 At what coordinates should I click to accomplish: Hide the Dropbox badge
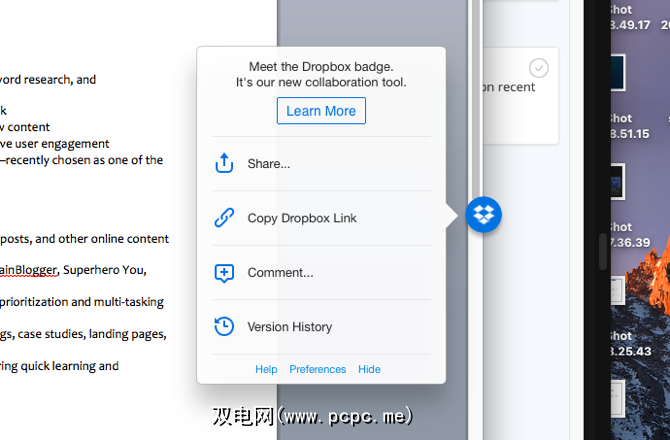[369, 369]
